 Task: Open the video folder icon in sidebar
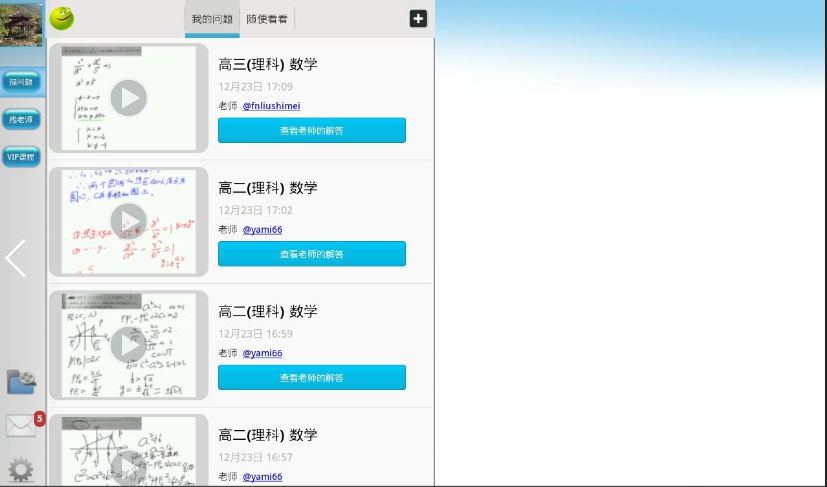[x=21, y=382]
